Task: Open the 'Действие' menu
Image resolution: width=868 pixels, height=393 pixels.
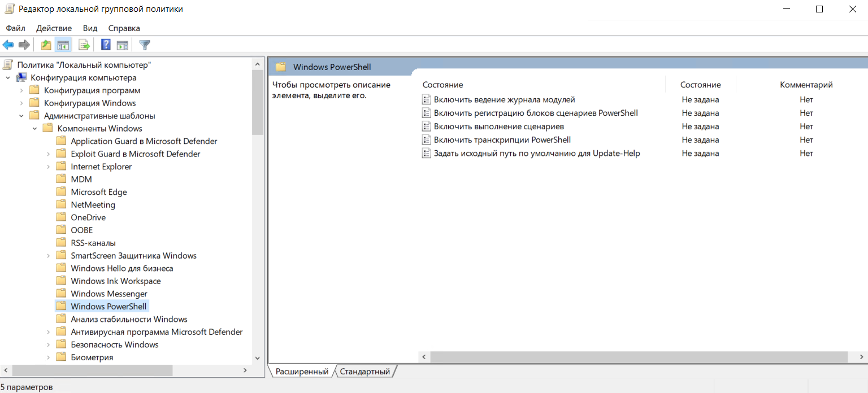Action: 54,28
